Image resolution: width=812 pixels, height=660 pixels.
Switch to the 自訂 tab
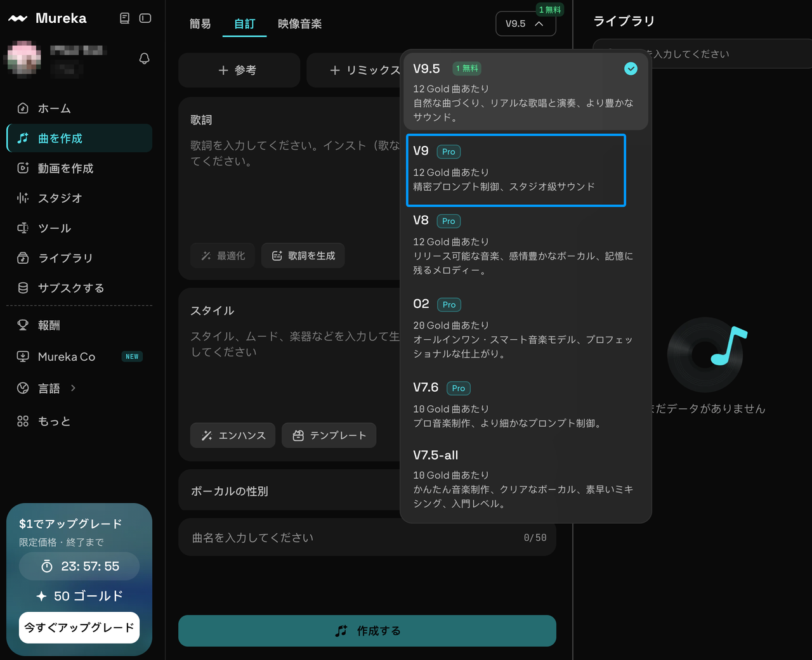245,24
